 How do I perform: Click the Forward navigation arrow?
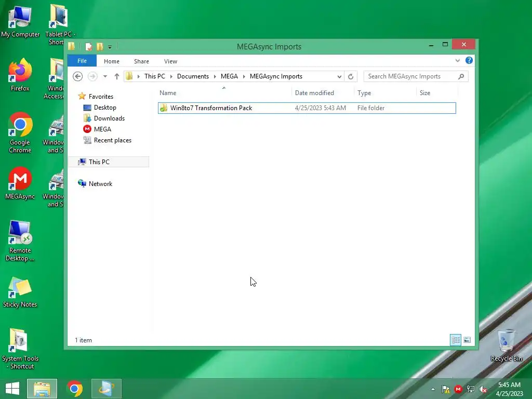point(92,76)
